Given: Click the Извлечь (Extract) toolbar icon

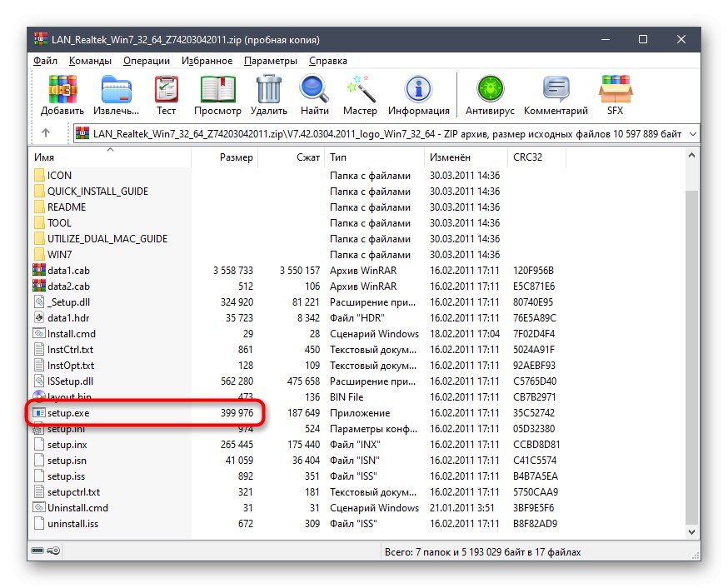Looking at the screenshot, I should [x=116, y=89].
